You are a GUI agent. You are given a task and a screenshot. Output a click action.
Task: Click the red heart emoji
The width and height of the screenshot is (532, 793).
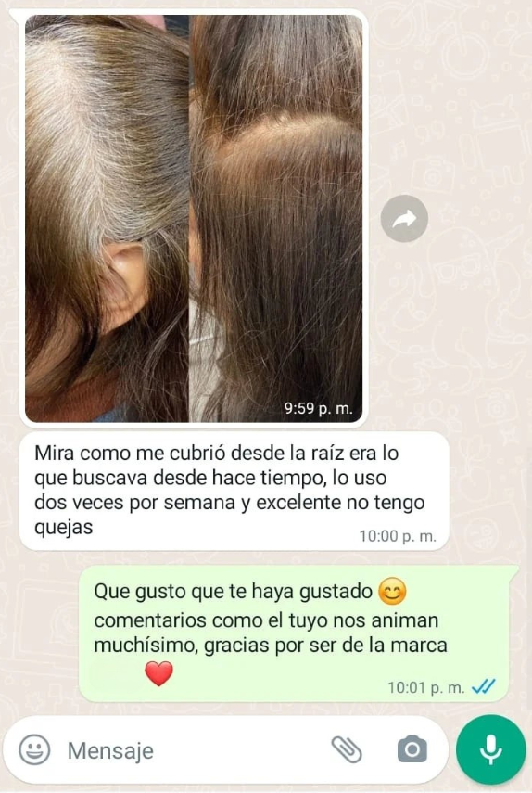tap(158, 673)
